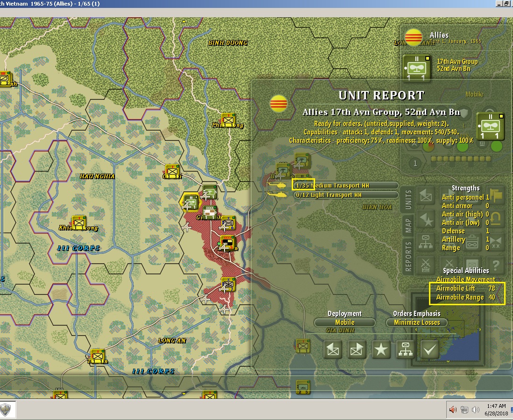Select the highlighted helicopter unit near Saigon

point(191,202)
